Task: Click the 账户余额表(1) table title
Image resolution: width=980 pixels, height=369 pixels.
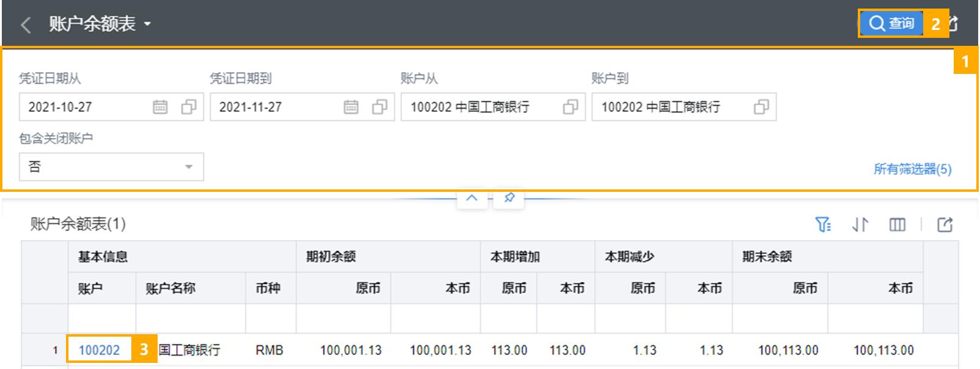Action: (78, 224)
